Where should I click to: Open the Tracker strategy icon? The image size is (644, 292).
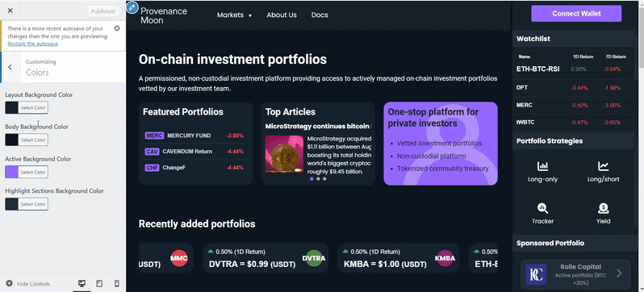[x=542, y=208]
